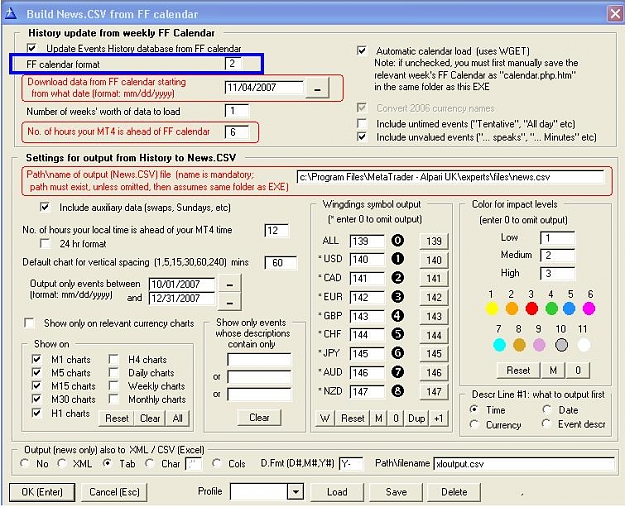Enable Daily charts checkbox
This screenshot has width=625, height=507.
pyautogui.click(x=114, y=373)
